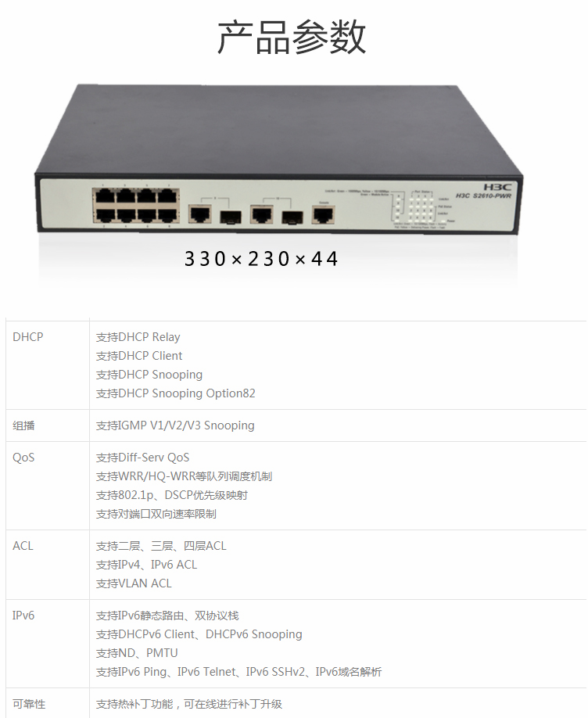
Task: Click the 330×230×44 dimensions text
Action: pos(261,259)
